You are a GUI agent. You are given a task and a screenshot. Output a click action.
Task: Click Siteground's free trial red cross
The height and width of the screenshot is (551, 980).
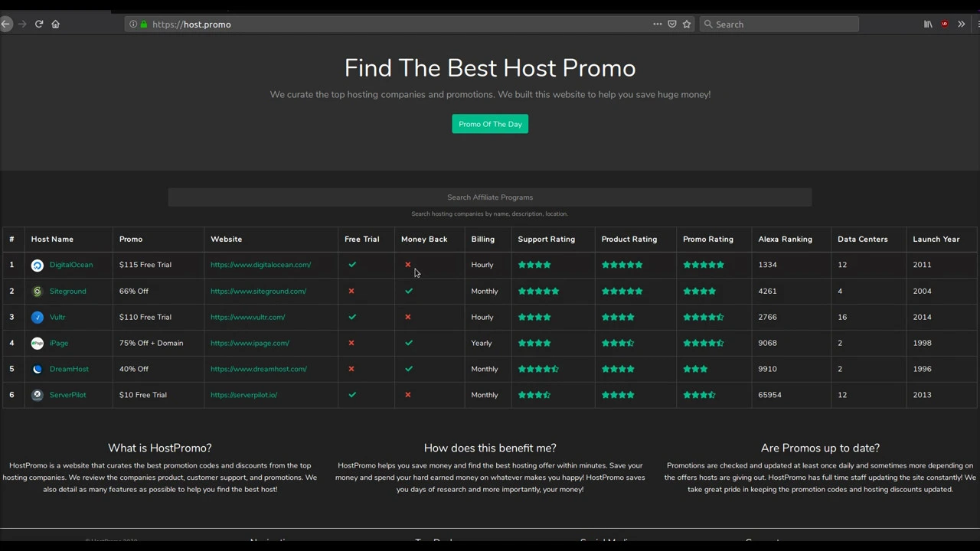[x=351, y=291]
